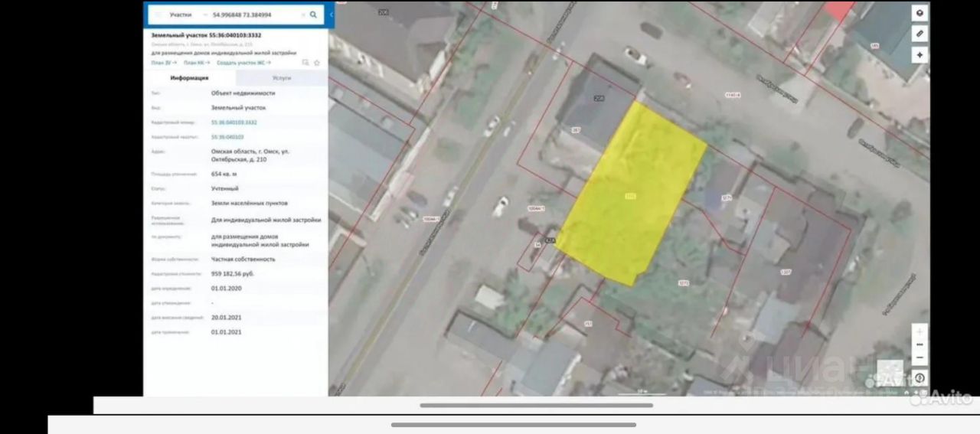Zoom in with the plus button
This screenshot has height=434, width=980.
(920, 333)
